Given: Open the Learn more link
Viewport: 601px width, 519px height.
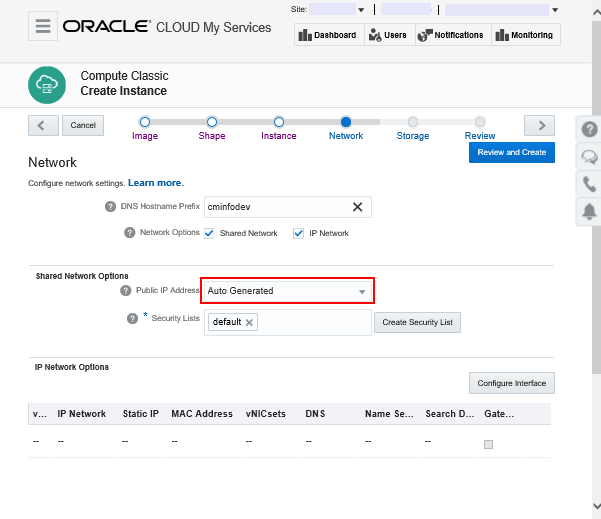Looking at the screenshot, I should tap(156, 183).
